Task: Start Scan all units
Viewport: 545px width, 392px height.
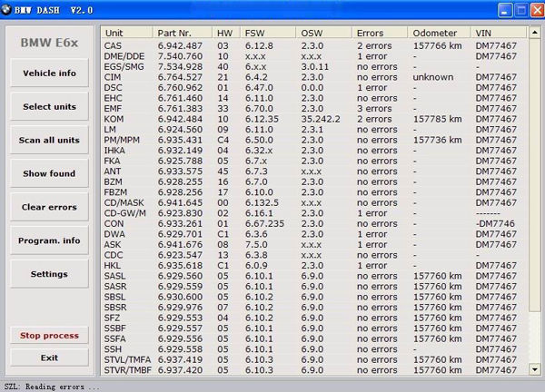Action: 49,141
